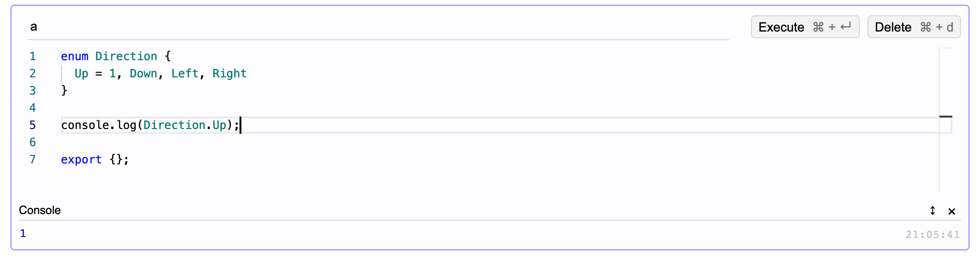
Task: Select line number 3 in the gutter
Action: click(32, 91)
